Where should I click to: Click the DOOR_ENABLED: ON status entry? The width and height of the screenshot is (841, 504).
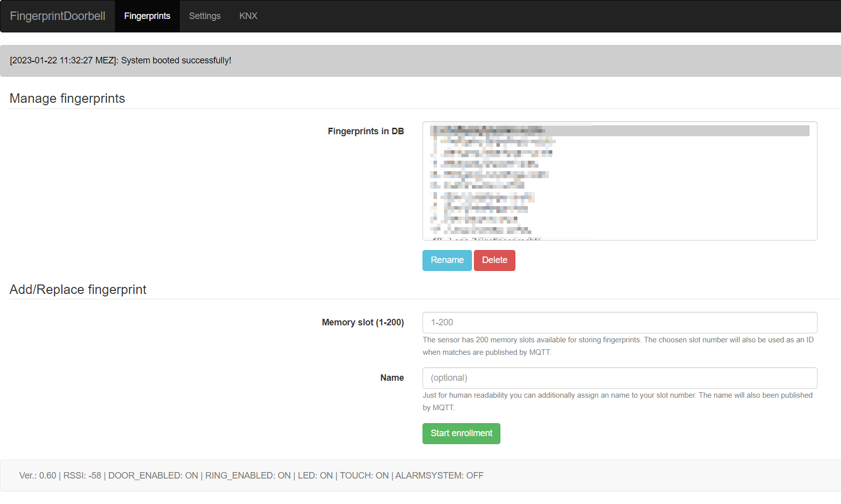[153, 476]
